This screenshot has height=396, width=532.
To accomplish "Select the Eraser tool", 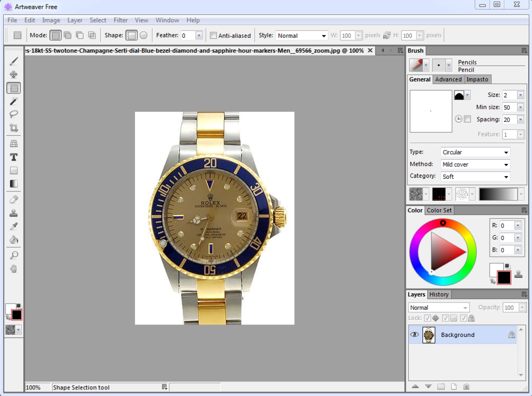I will [14, 200].
